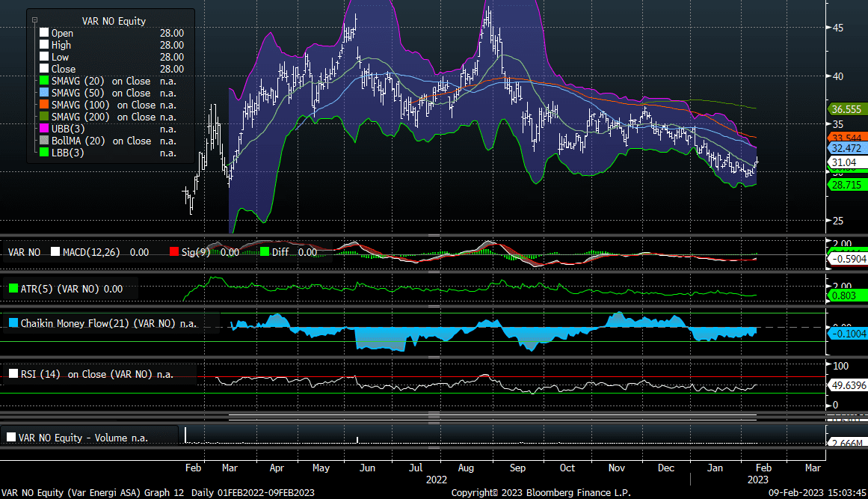Click the ATR(5) (VAR NO) label

[61, 289]
